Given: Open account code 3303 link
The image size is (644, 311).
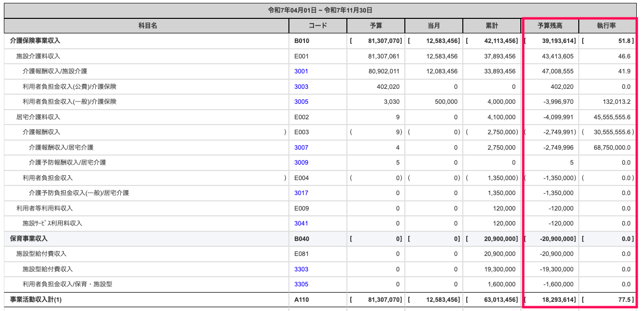Looking at the screenshot, I should 301,269.
